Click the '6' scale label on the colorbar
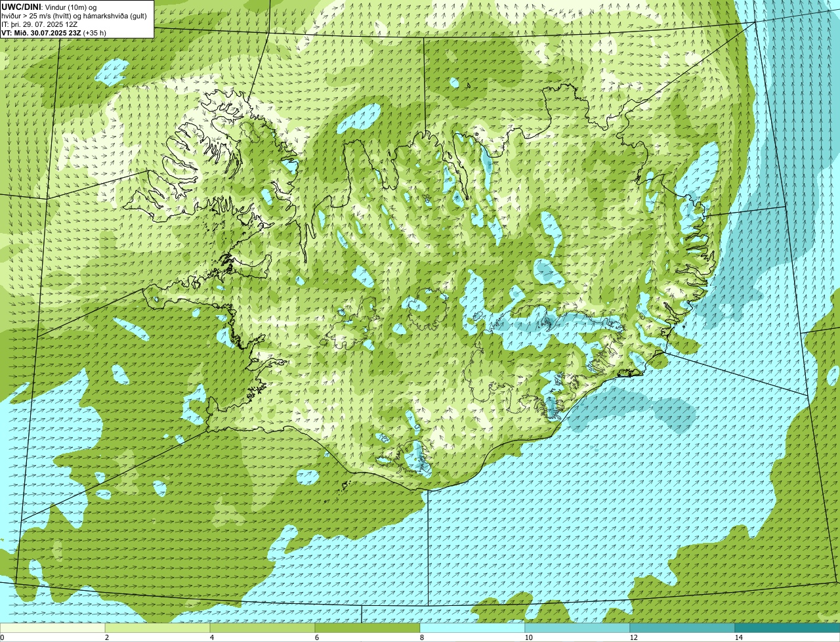This screenshot has width=840, height=642. tap(316, 637)
